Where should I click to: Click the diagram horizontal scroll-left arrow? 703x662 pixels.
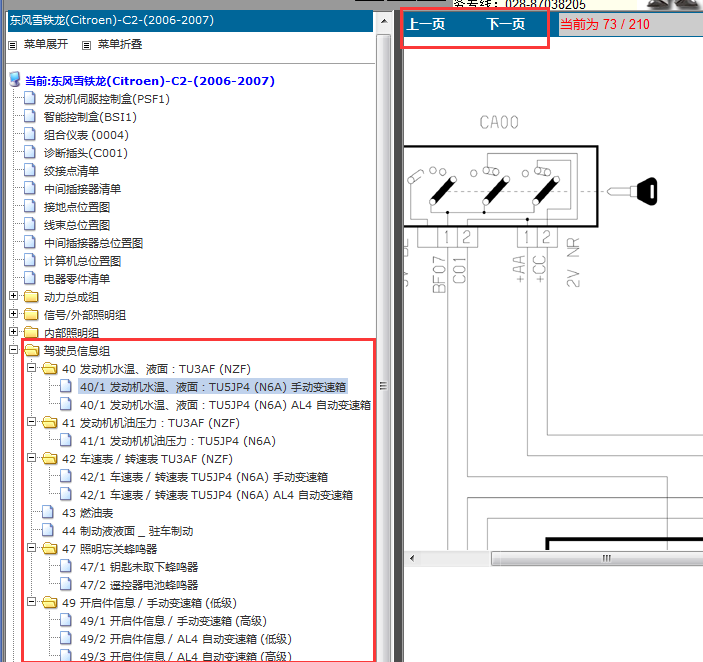[x=412, y=558]
